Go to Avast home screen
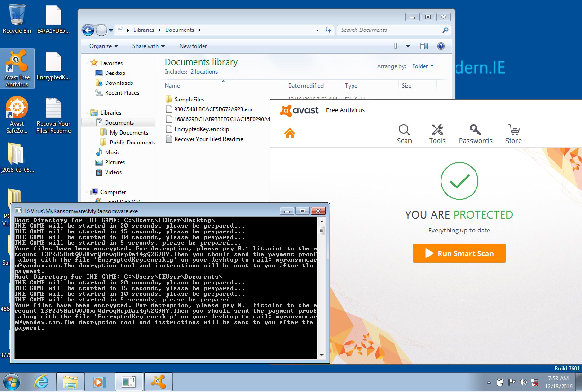 (290, 133)
